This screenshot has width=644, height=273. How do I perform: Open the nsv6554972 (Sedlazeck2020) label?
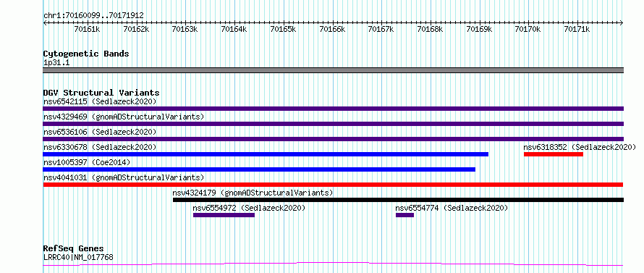tap(250, 208)
